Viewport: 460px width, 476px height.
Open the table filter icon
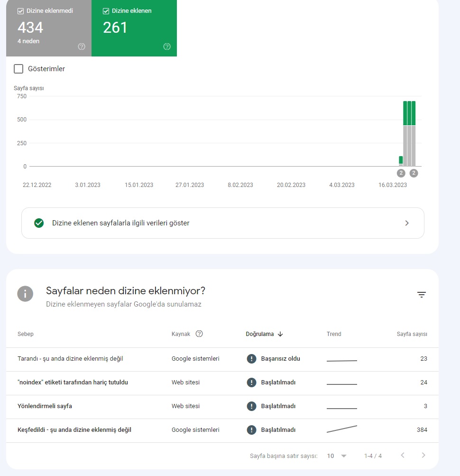point(421,294)
